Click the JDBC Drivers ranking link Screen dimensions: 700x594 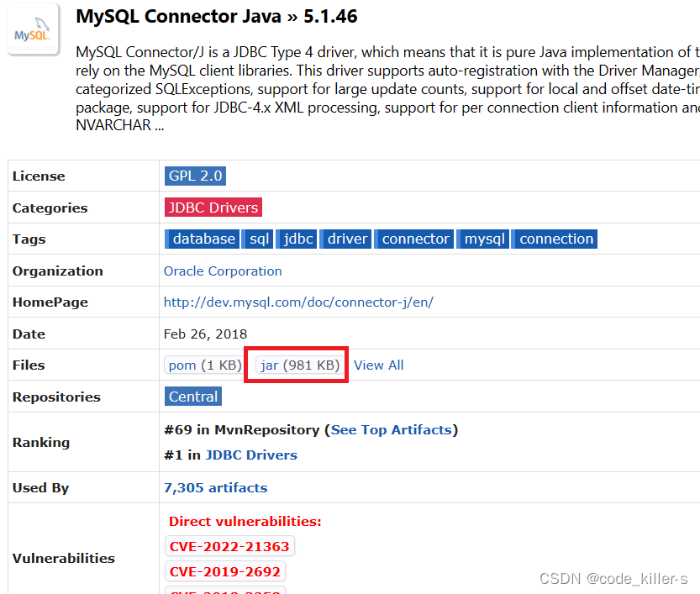point(250,455)
